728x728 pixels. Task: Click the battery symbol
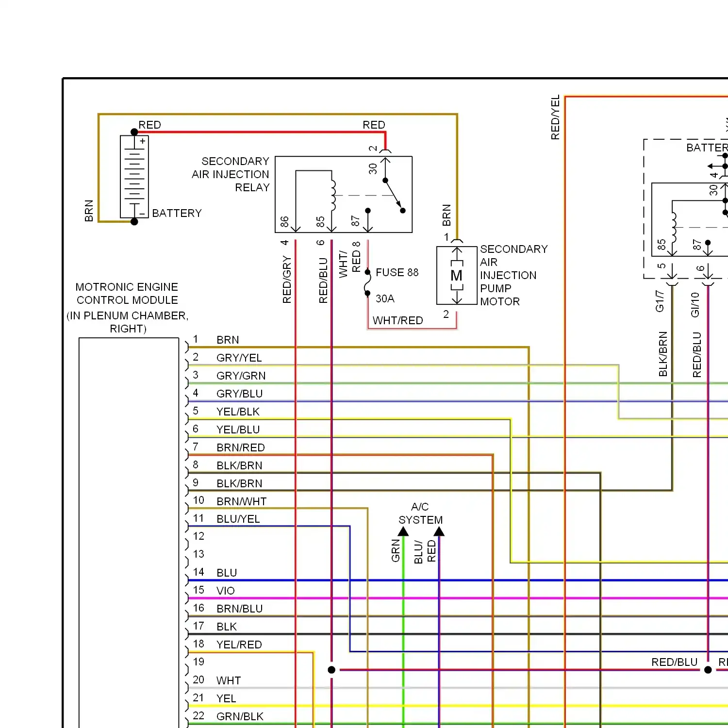[134, 177]
